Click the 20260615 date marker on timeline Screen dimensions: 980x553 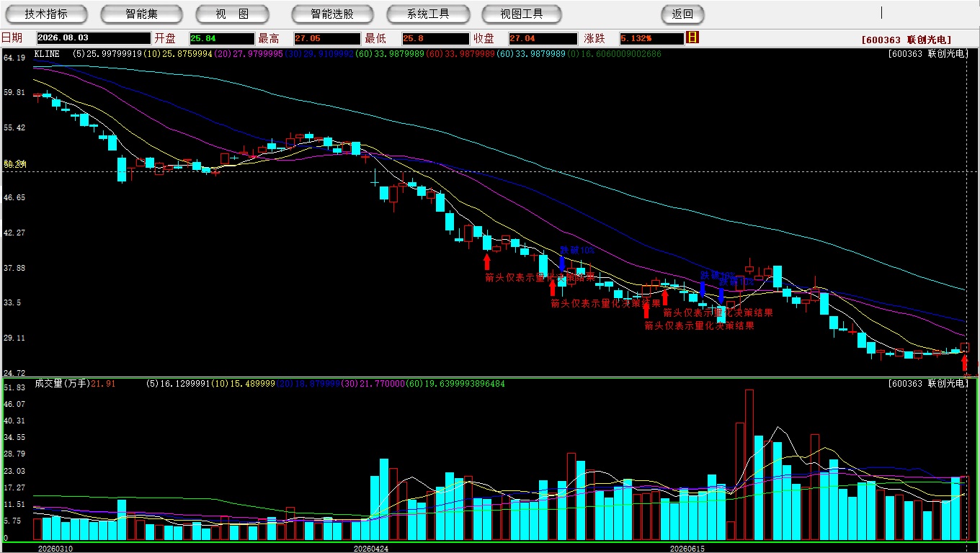click(x=687, y=549)
